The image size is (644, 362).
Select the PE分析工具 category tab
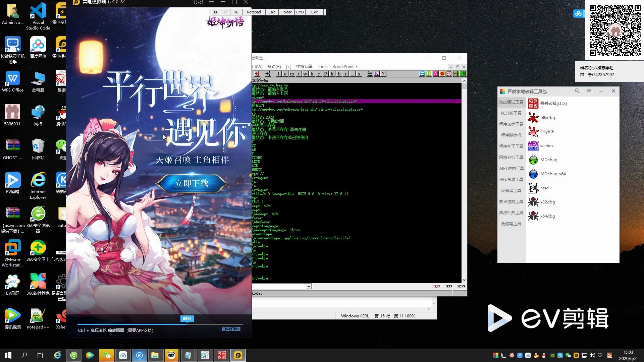pos(511,113)
